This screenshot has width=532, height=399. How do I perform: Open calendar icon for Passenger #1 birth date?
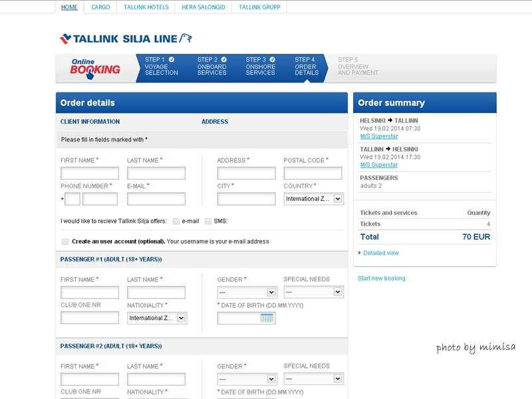tap(267, 318)
